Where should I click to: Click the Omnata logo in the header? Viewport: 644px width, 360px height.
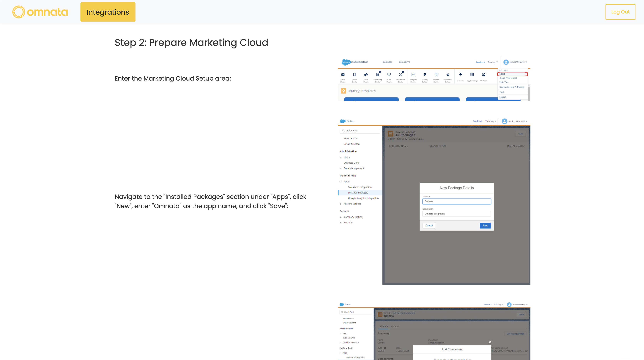(40, 12)
